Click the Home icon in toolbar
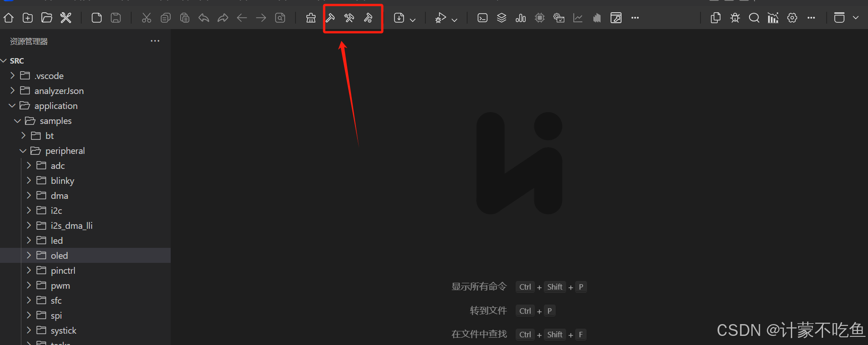868x345 pixels. [x=9, y=18]
